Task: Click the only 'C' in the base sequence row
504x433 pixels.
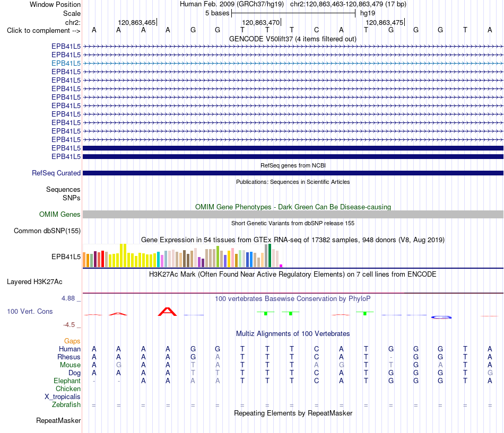Action: [x=316, y=30]
